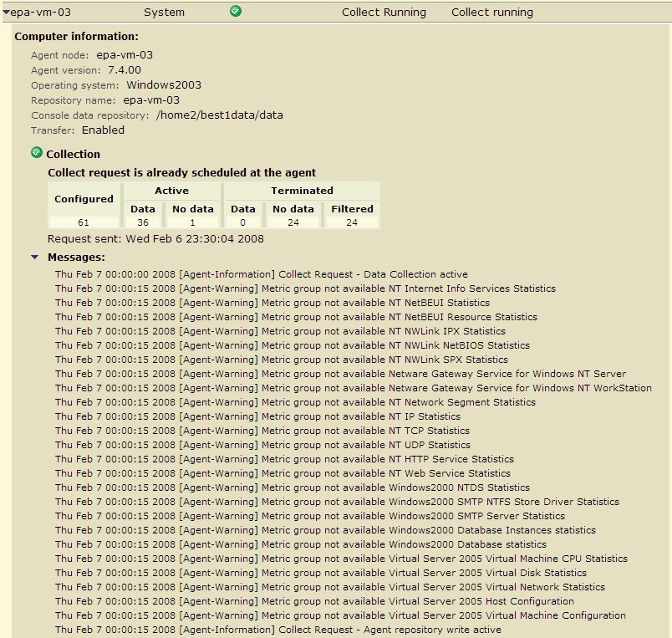
Task: Click the Virtual Machine Configuration warning
Action: tap(340, 615)
